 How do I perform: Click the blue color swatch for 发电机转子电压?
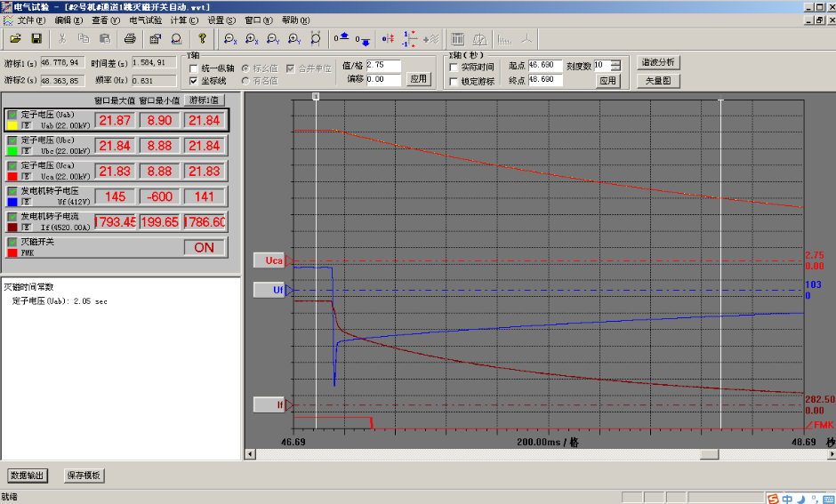pos(12,201)
